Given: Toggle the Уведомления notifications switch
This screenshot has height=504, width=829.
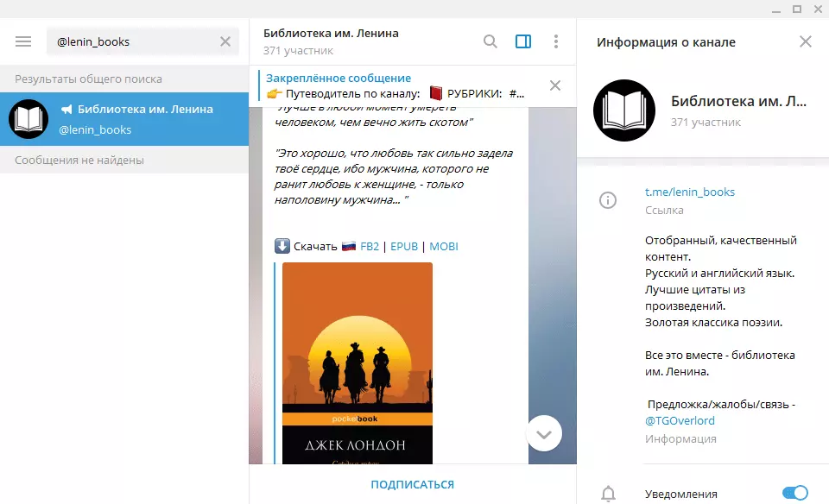Looking at the screenshot, I should pos(794,494).
